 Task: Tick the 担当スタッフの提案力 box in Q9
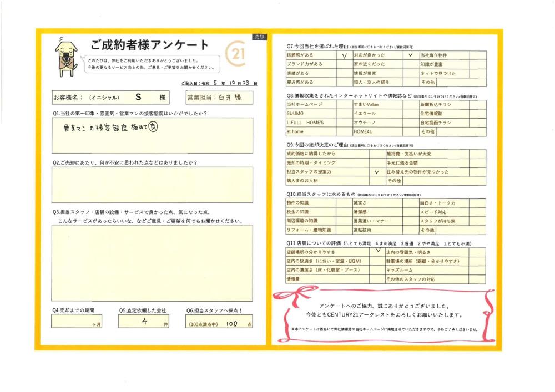point(377,172)
